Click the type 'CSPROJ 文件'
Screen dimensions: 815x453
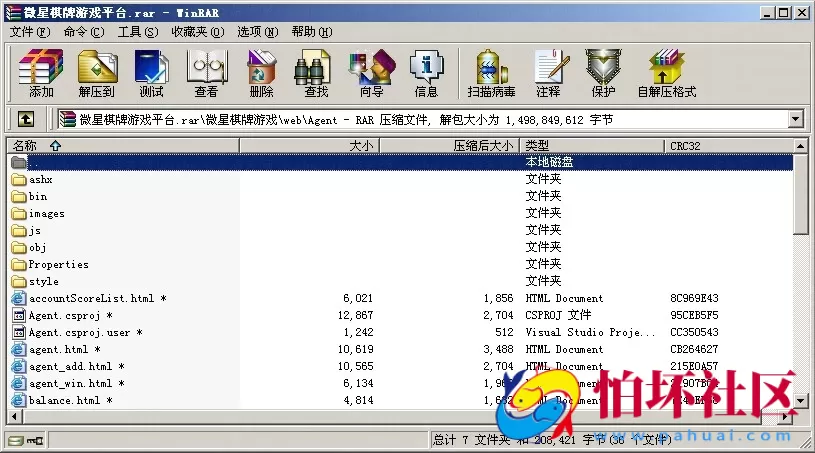click(558, 315)
